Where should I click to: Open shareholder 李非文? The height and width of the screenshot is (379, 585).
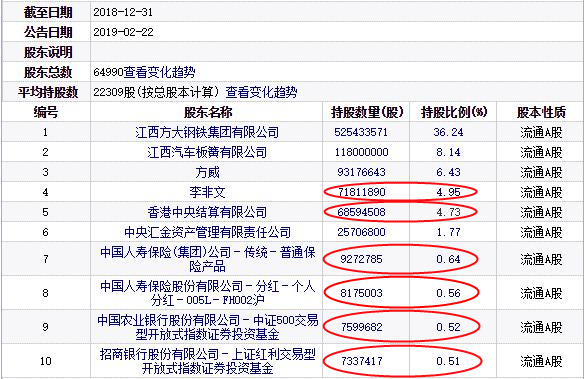(x=207, y=192)
